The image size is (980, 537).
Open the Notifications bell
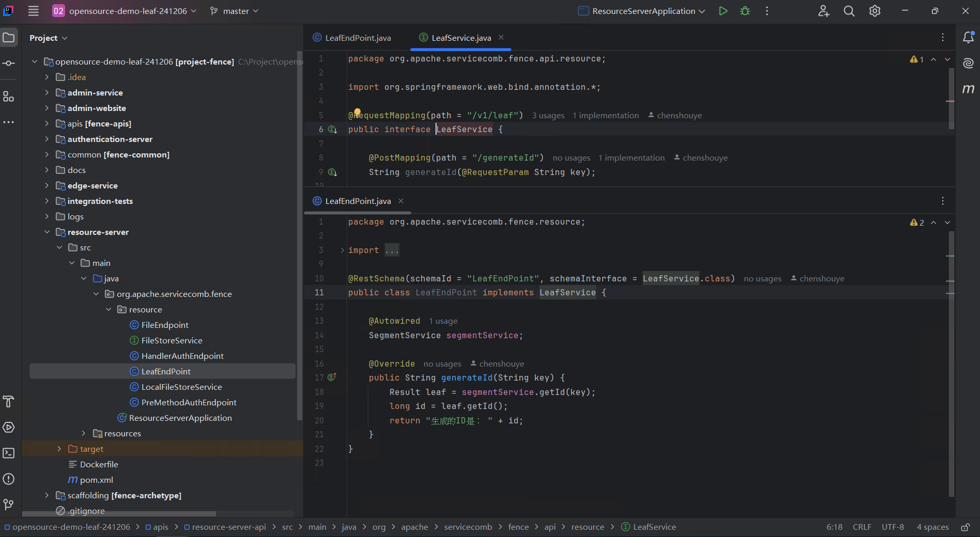point(968,37)
